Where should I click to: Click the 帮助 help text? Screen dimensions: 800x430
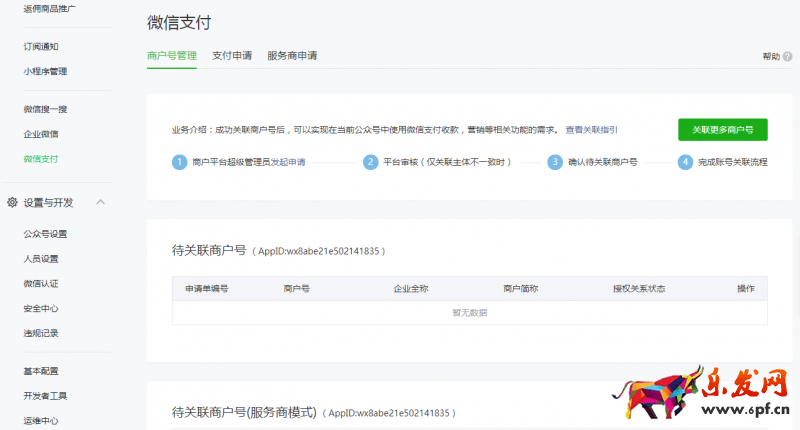click(771, 56)
